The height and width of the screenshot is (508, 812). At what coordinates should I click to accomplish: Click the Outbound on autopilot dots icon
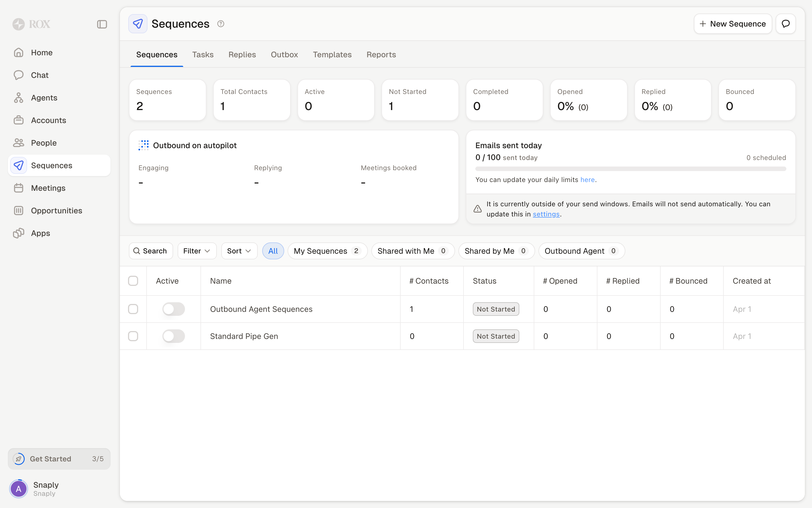pos(144,145)
